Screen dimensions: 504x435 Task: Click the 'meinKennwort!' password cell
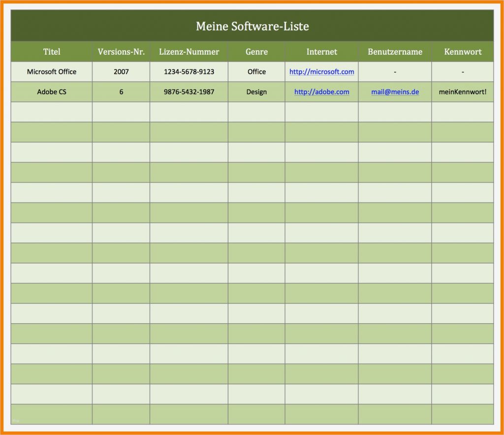point(463,92)
